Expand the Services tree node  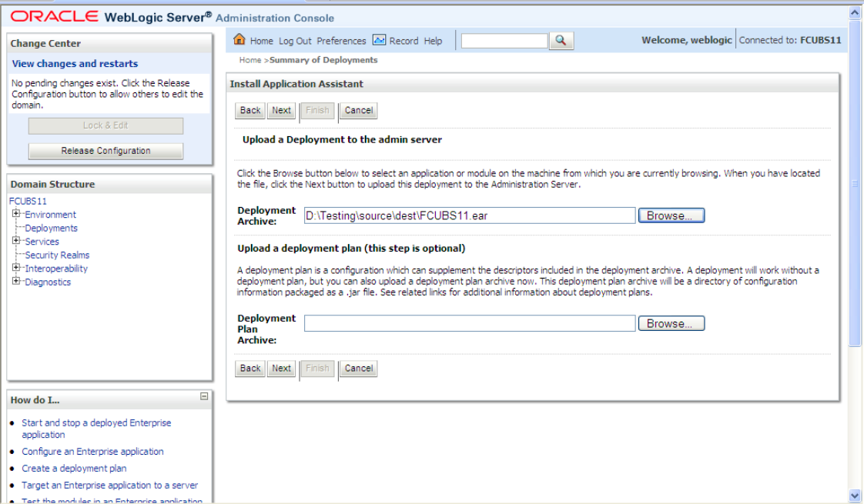pyautogui.click(x=15, y=241)
